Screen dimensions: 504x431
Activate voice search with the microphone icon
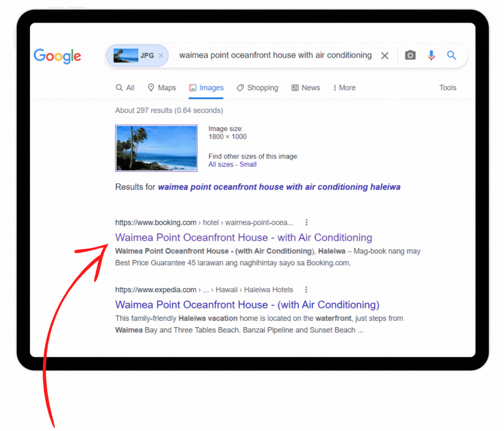pos(431,55)
